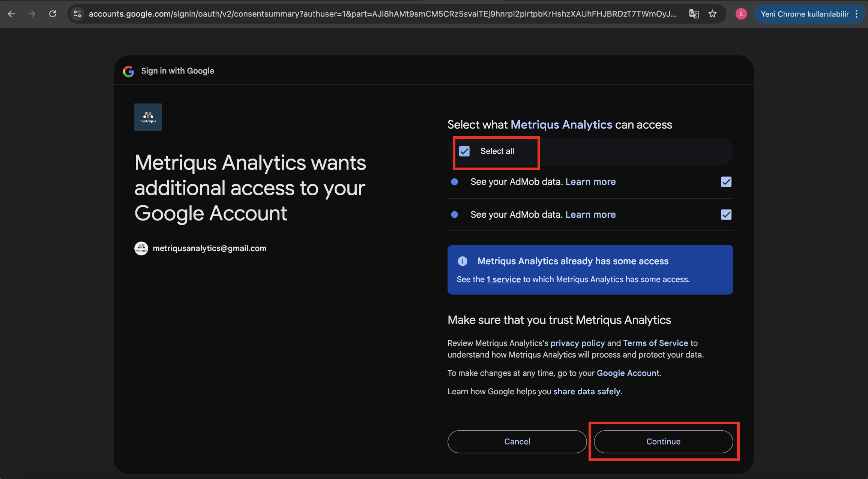
Task: Open the privacy policy link
Action: pos(578,343)
